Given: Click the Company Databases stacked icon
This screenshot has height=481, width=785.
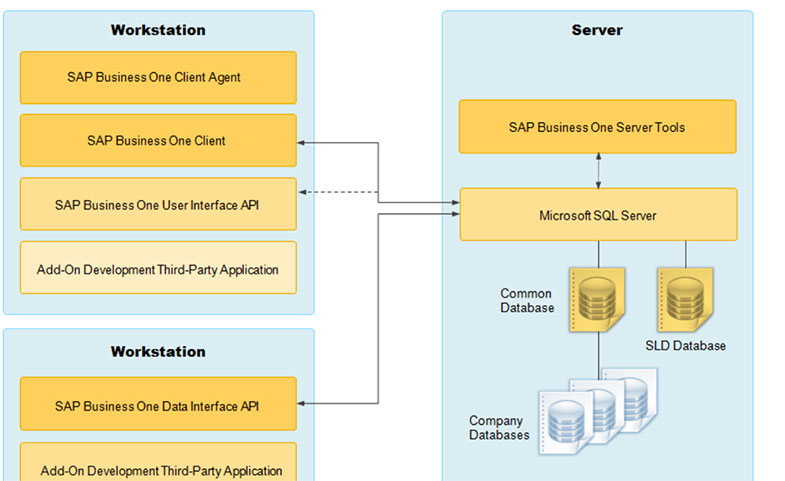Looking at the screenshot, I should tap(598, 411).
